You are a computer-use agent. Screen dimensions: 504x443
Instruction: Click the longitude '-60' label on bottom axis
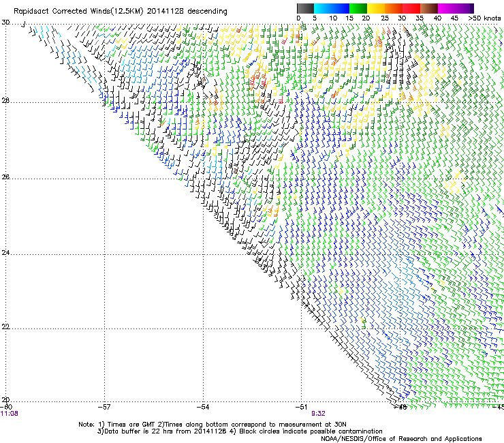(x=6, y=407)
